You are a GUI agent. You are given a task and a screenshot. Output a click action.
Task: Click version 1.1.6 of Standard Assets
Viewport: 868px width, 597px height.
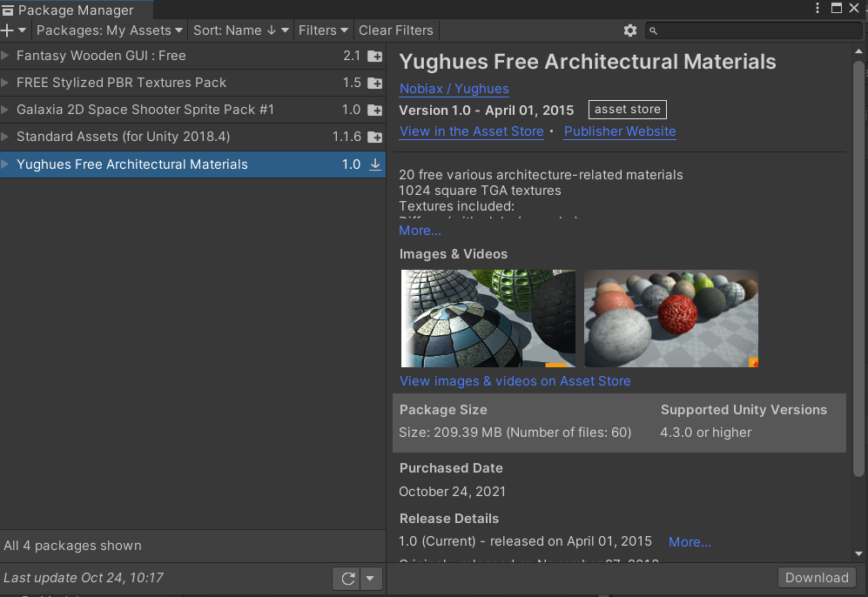pos(347,137)
